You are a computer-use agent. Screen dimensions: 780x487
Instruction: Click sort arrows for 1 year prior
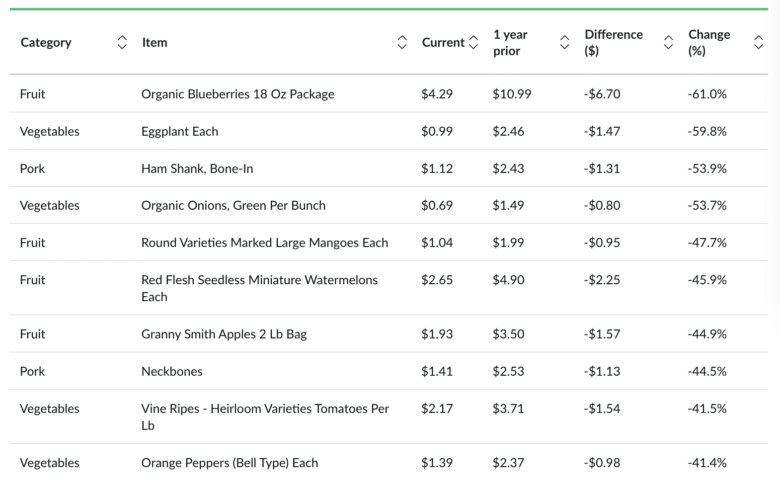point(564,42)
